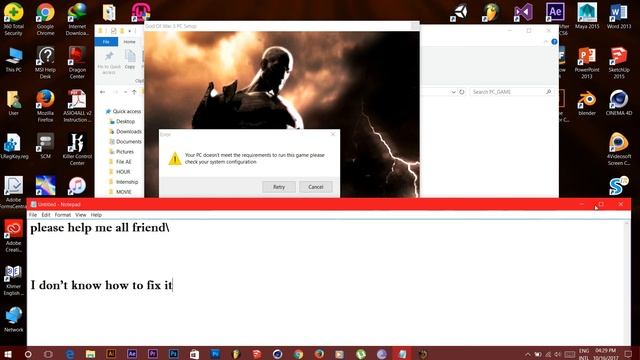Click Copy in Explorer ribbon
This screenshot has height=360, width=640.
pos(130,60)
